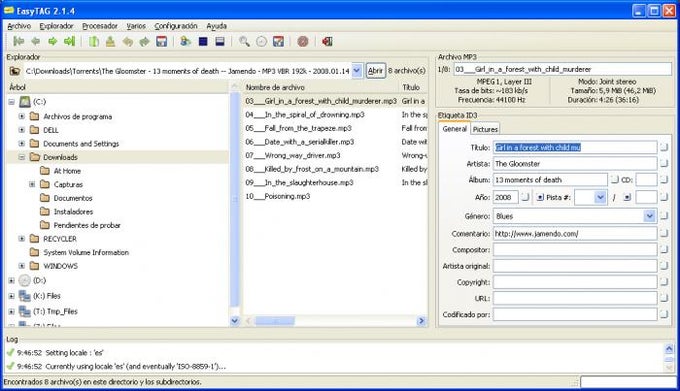Open the Género dropdown list

tap(649, 216)
